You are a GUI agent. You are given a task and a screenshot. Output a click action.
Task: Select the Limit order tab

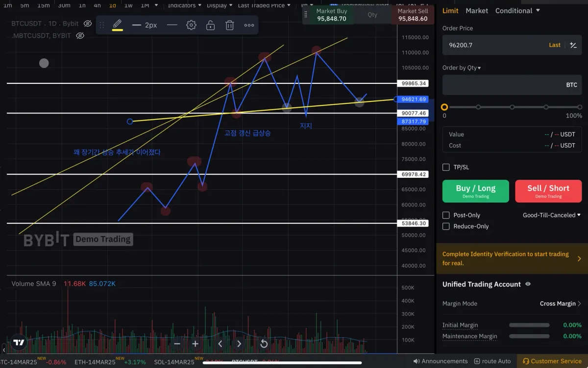450,10
